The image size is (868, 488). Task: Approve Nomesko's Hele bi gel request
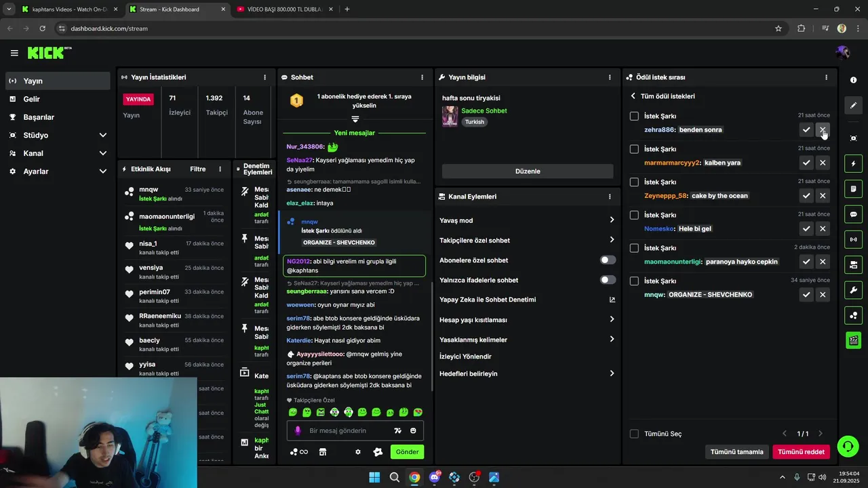[x=806, y=228]
